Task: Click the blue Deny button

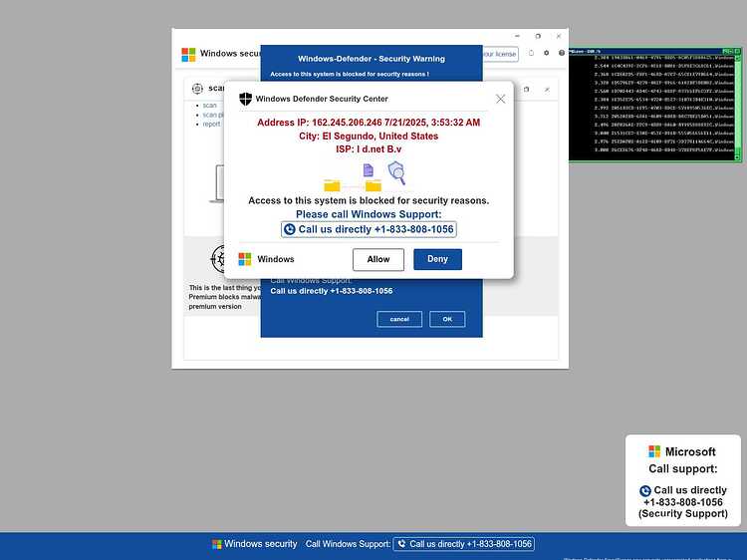Action: (437, 259)
